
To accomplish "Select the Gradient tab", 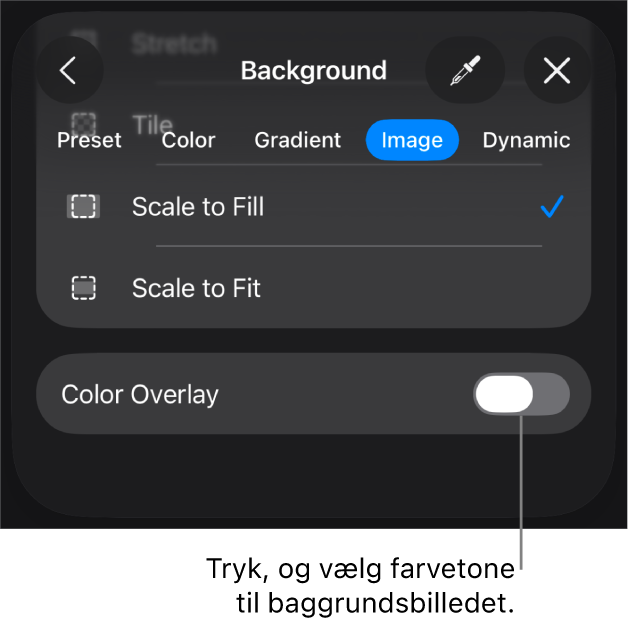I will coord(297,140).
